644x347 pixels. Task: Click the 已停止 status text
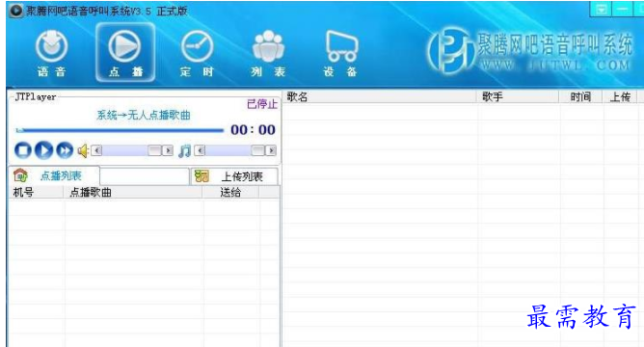pos(262,104)
